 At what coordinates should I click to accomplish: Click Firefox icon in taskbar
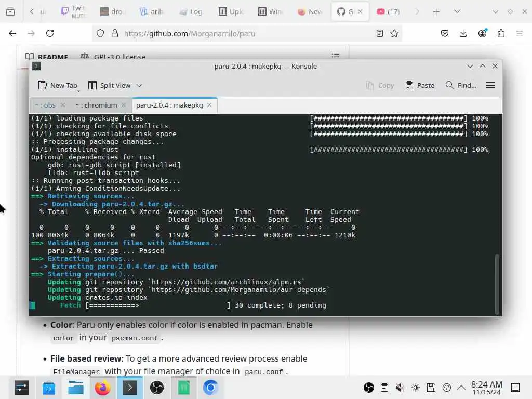click(102, 388)
